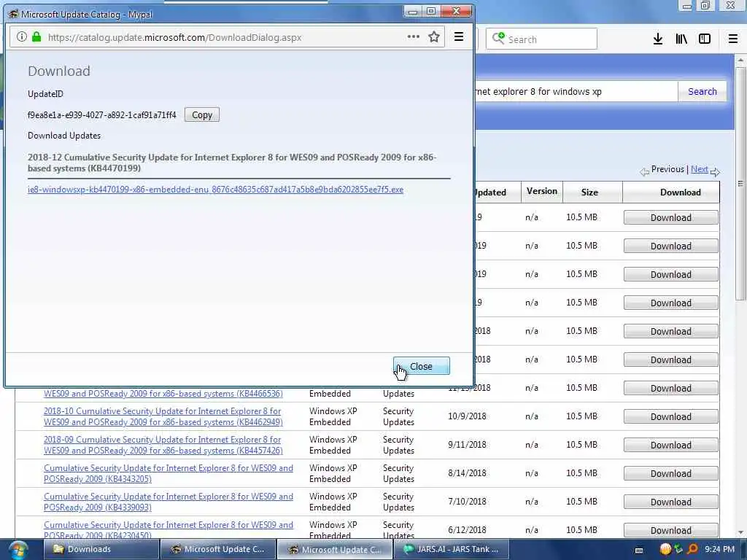Click the Download Updates label

point(64,136)
